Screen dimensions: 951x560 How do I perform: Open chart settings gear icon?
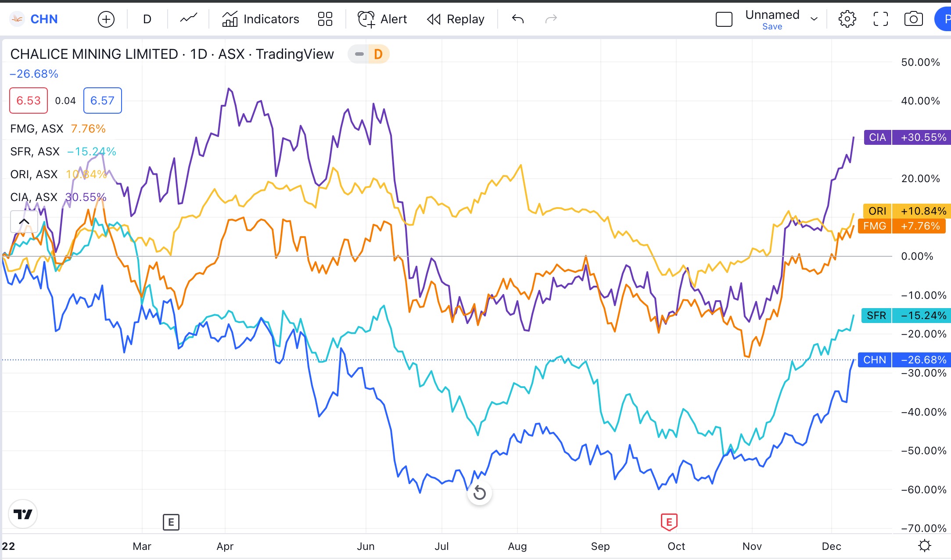click(847, 19)
